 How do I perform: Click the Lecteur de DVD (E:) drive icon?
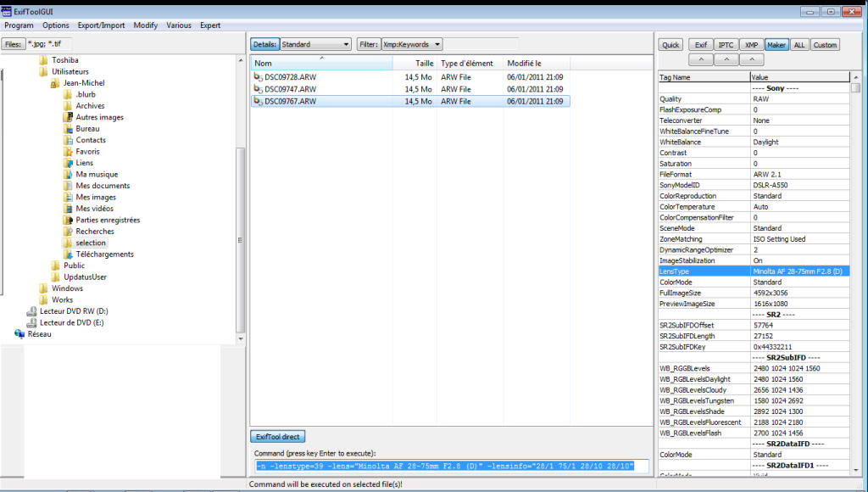point(31,322)
